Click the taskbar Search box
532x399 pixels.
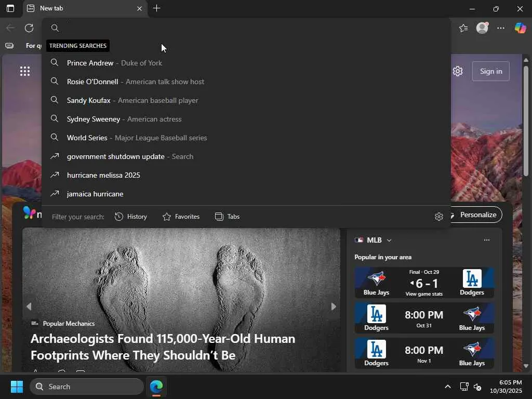pos(87,387)
